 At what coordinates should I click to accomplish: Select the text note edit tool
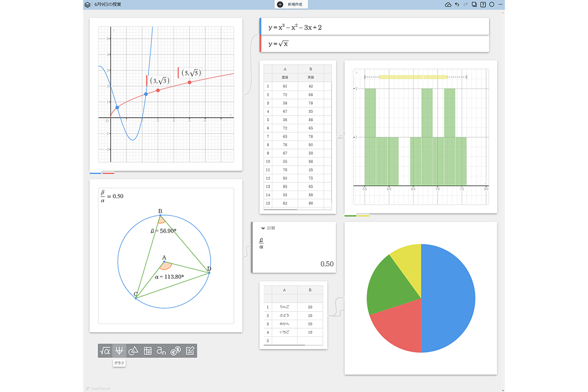point(190,351)
